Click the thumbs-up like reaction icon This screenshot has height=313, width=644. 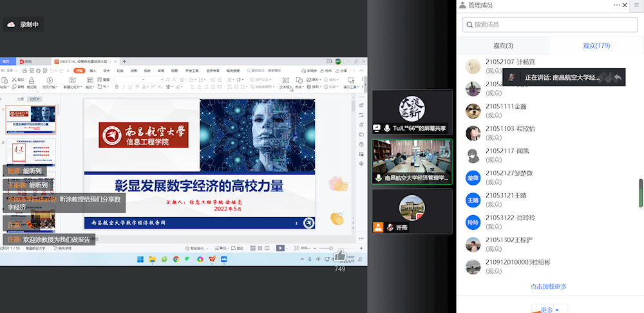click(339, 256)
